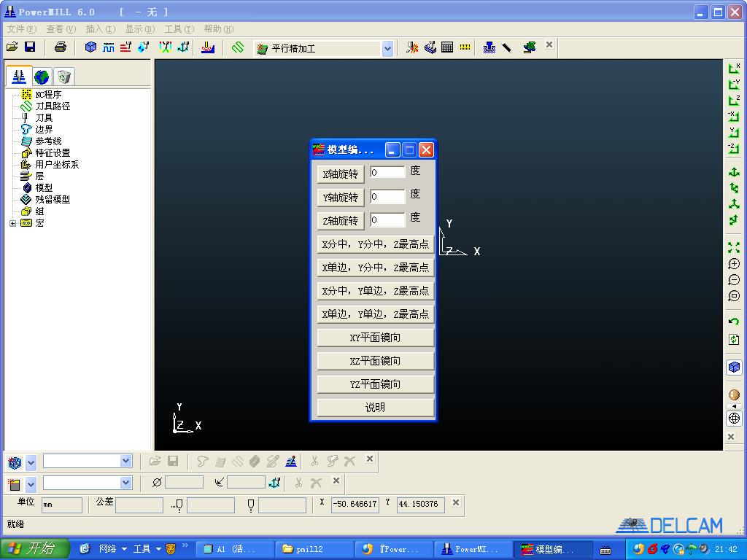Open the arrow beside the red folder icon
747x560 pixels.
31,485
